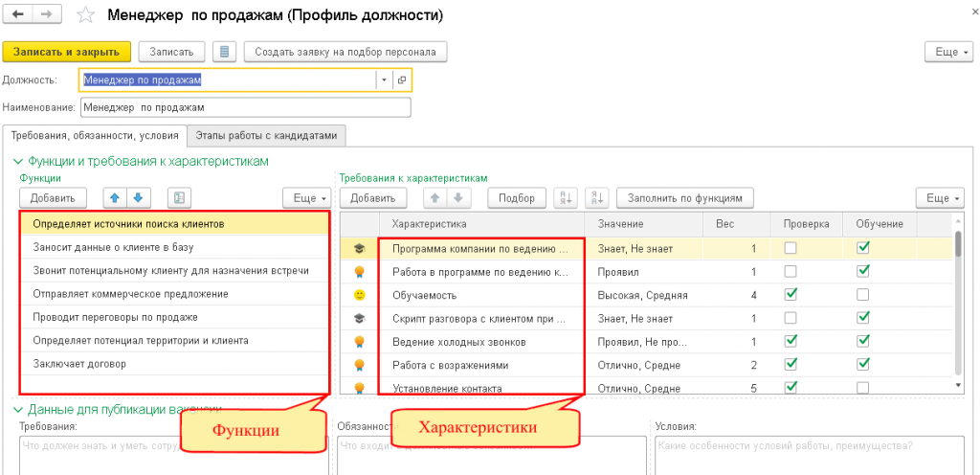Select function Заключает договор
The width and height of the screenshot is (980, 475).
175,364
